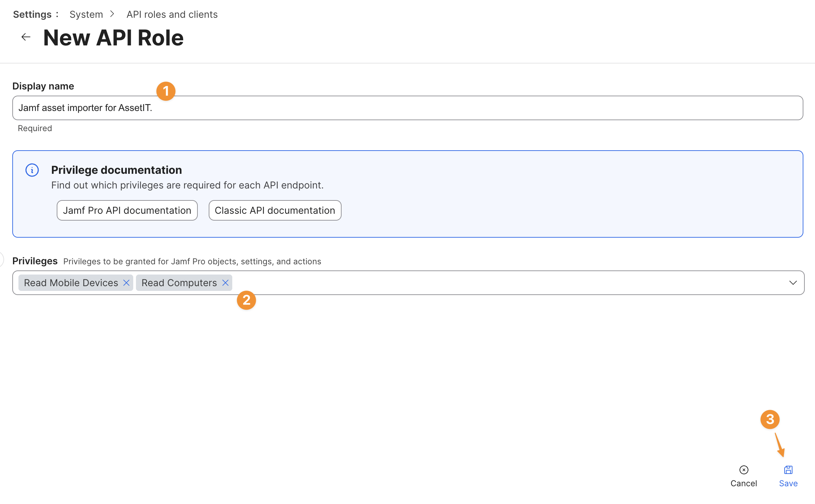
Task: Open API roles and clients breadcrumb
Action: click(x=172, y=14)
